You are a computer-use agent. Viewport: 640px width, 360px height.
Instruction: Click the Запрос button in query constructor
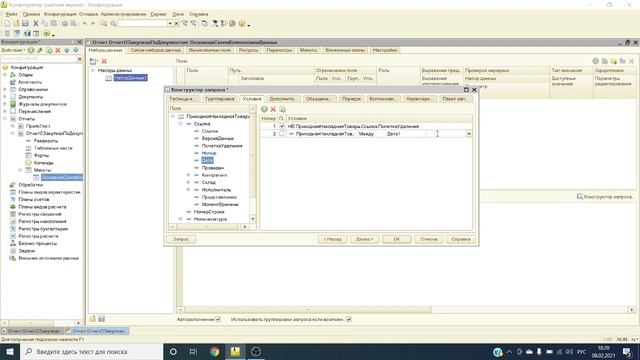point(181,239)
